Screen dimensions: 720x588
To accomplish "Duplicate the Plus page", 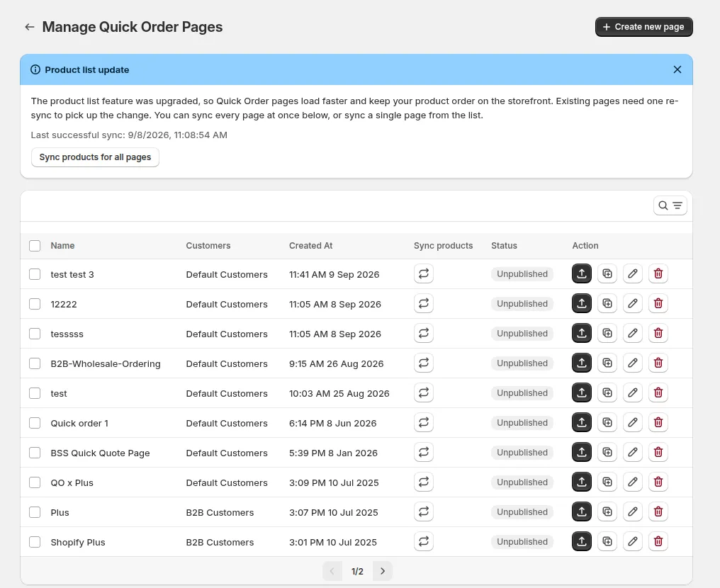I will tap(607, 512).
